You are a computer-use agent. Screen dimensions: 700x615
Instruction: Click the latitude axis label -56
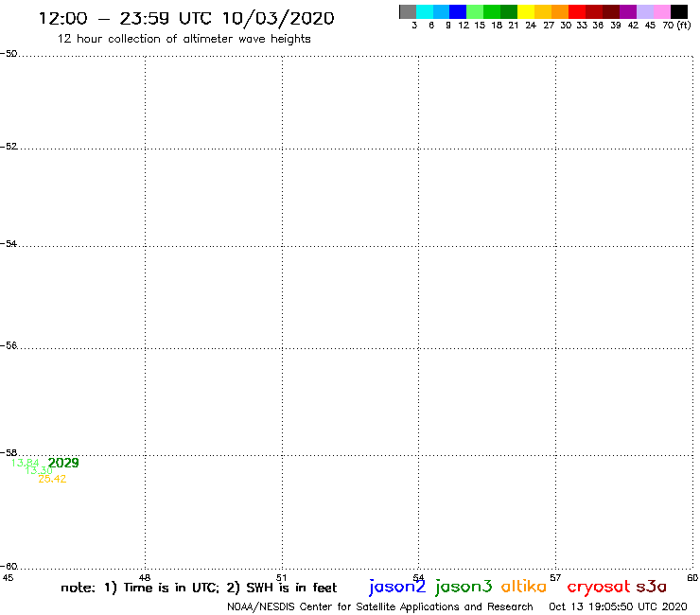(x=9, y=345)
